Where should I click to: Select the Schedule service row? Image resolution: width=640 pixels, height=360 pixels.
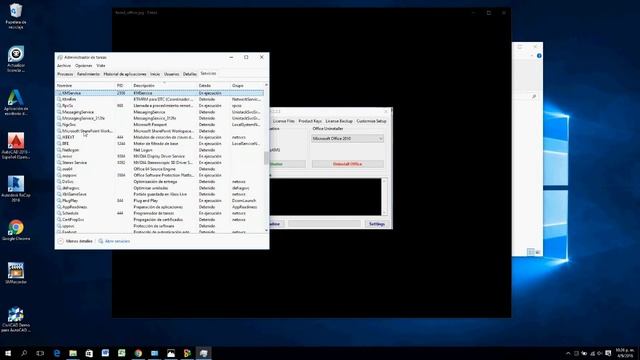[x=160, y=213]
